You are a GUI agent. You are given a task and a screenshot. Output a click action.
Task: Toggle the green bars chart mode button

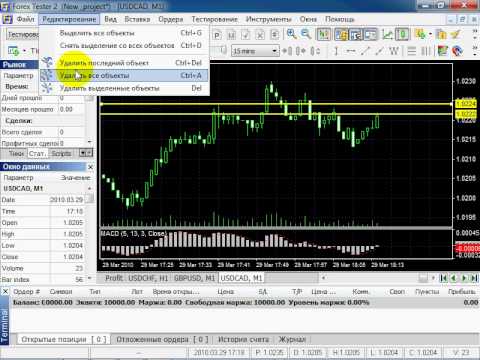pos(324,34)
